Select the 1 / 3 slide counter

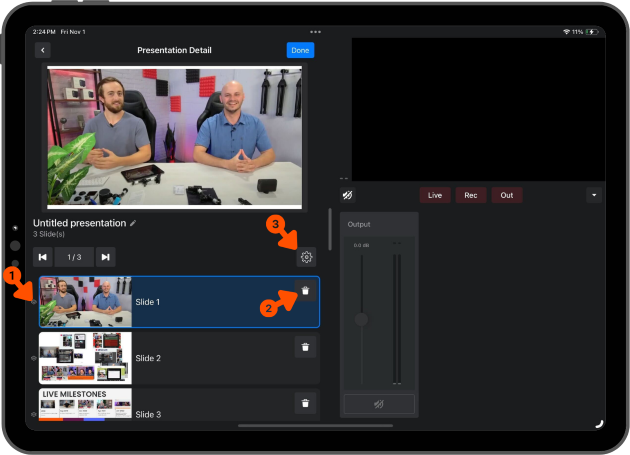pos(74,257)
